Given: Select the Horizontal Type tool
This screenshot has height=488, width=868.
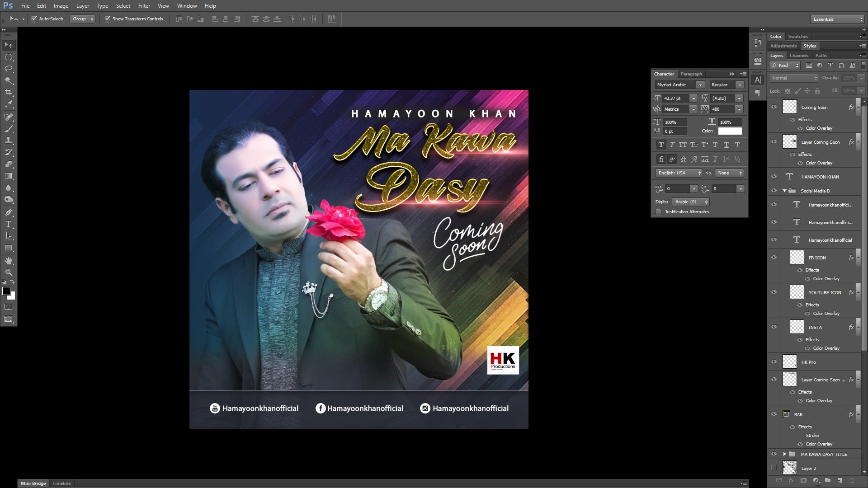Looking at the screenshot, I should [9, 224].
